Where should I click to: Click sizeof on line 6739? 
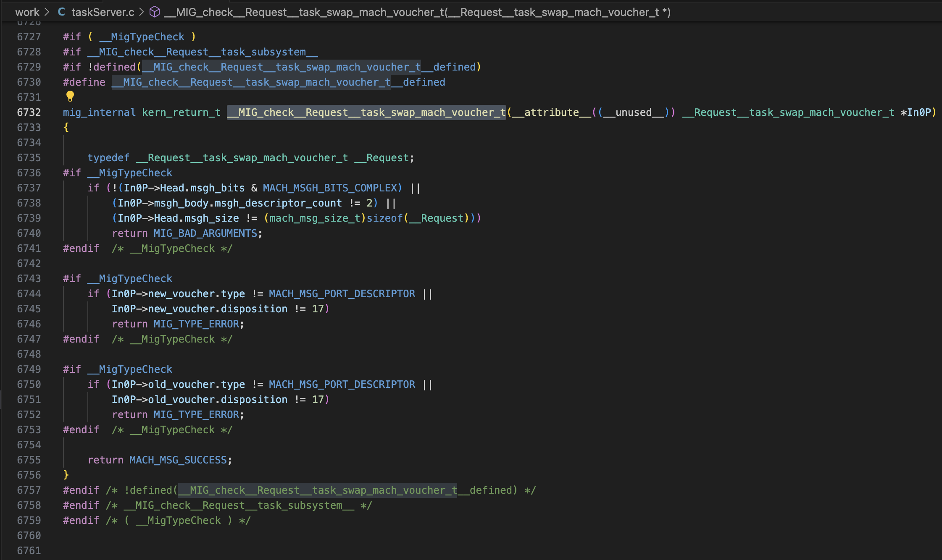click(x=384, y=218)
